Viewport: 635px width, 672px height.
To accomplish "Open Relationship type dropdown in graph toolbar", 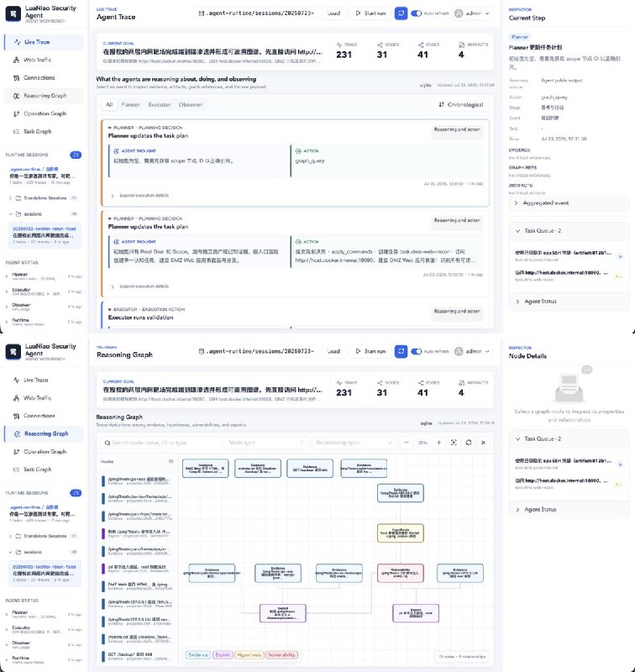I will (354, 443).
